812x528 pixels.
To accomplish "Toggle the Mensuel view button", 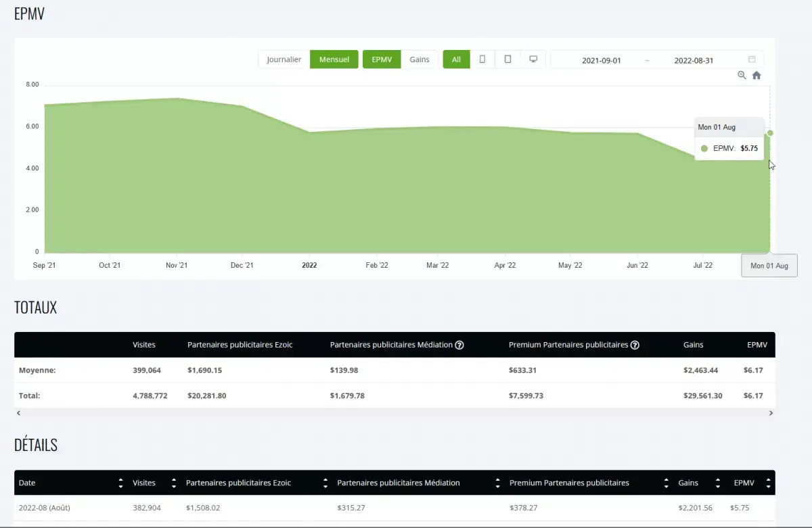I will (334, 59).
